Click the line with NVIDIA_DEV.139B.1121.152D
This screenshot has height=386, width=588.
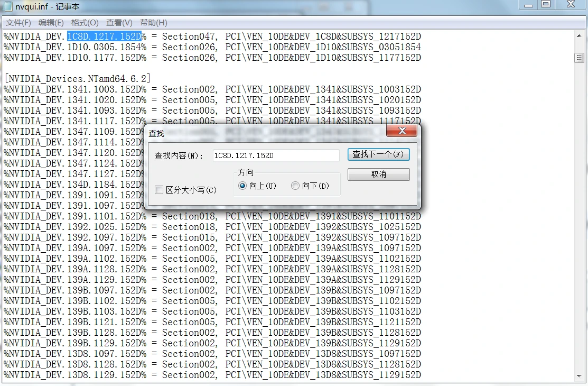coord(212,322)
